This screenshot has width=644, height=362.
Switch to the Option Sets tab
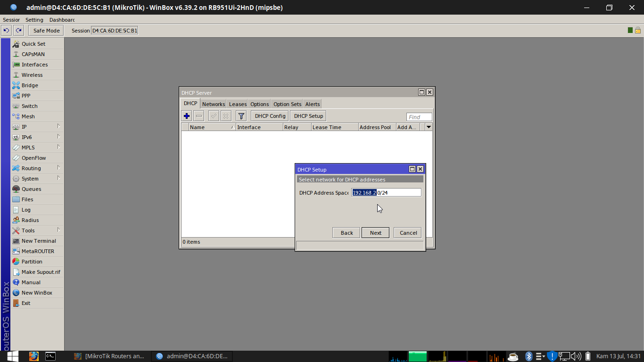pyautogui.click(x=287, y=104)
